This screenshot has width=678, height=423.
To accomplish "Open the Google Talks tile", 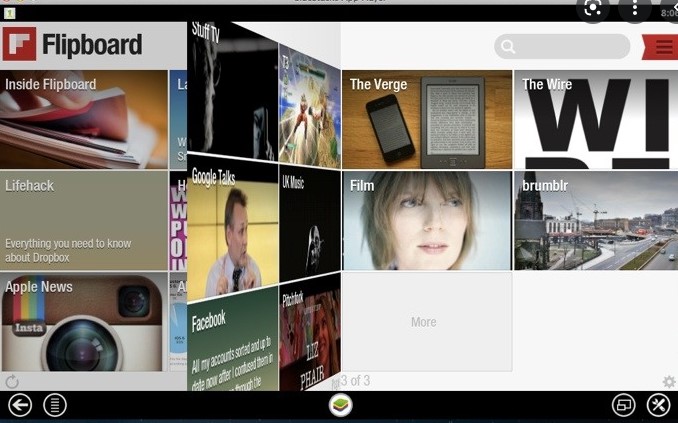I will click(233, 227).
